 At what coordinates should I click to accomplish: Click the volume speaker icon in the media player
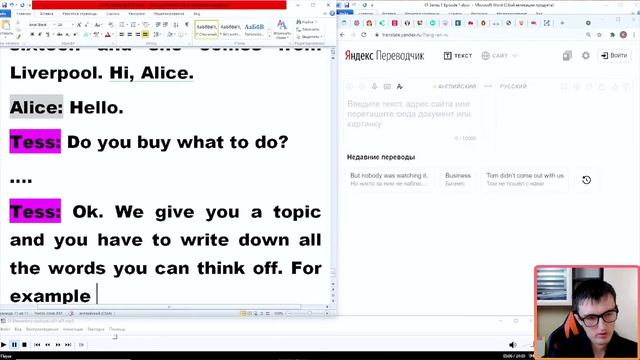(513, 345)
